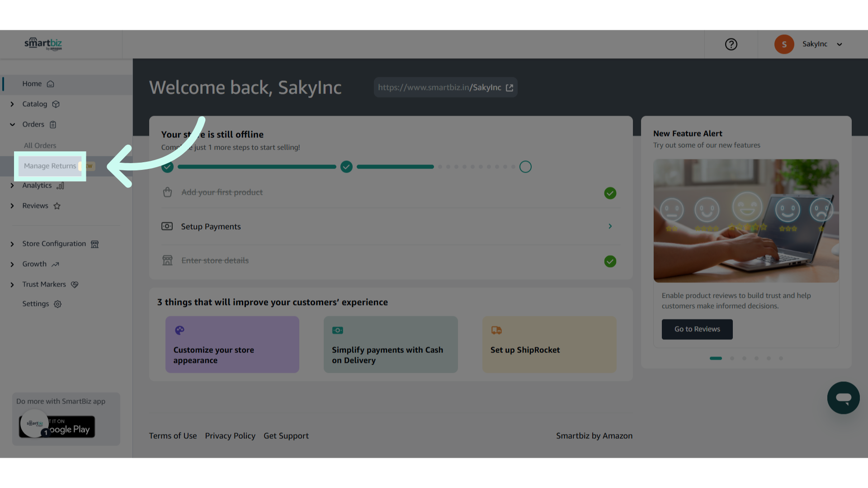Select the third carousel dot
This screenshot has width=868, height=488.
[x=744, y=358]
